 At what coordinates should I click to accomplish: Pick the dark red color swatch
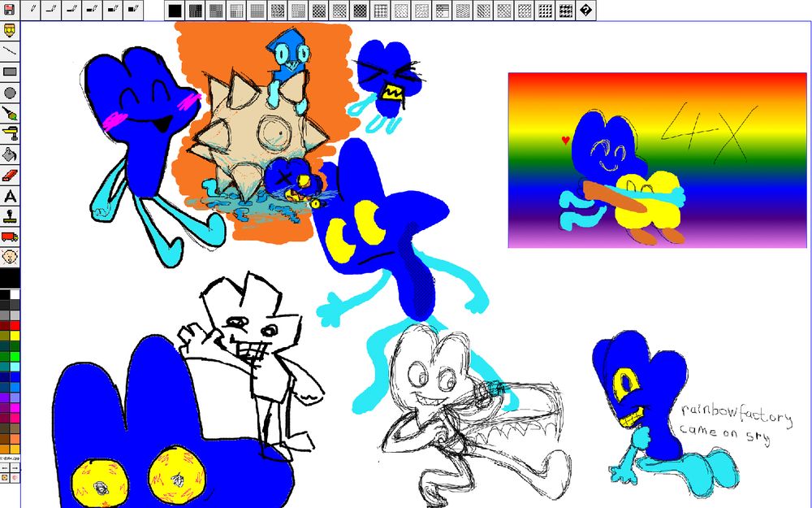pos(5,326)
